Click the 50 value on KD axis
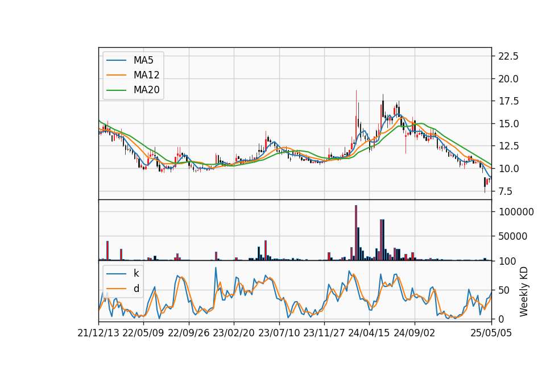The image size is (546, 392). (504, 290)
